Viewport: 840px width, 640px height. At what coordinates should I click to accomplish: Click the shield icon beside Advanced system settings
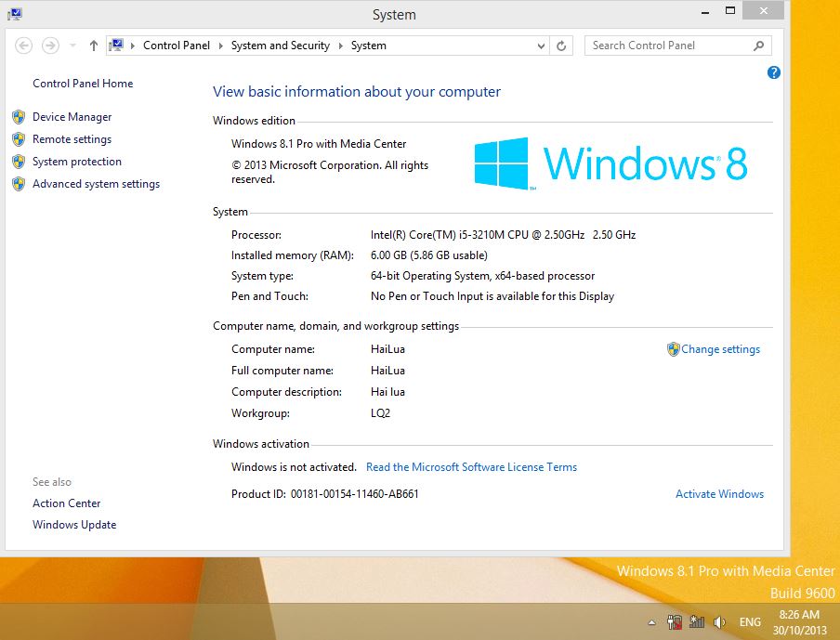[x=19, y=184]
